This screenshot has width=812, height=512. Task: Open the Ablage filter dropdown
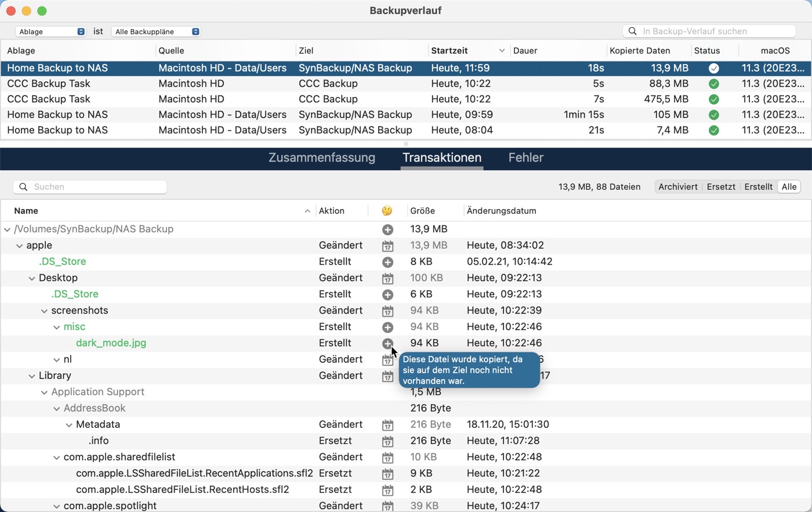(50, 31)
